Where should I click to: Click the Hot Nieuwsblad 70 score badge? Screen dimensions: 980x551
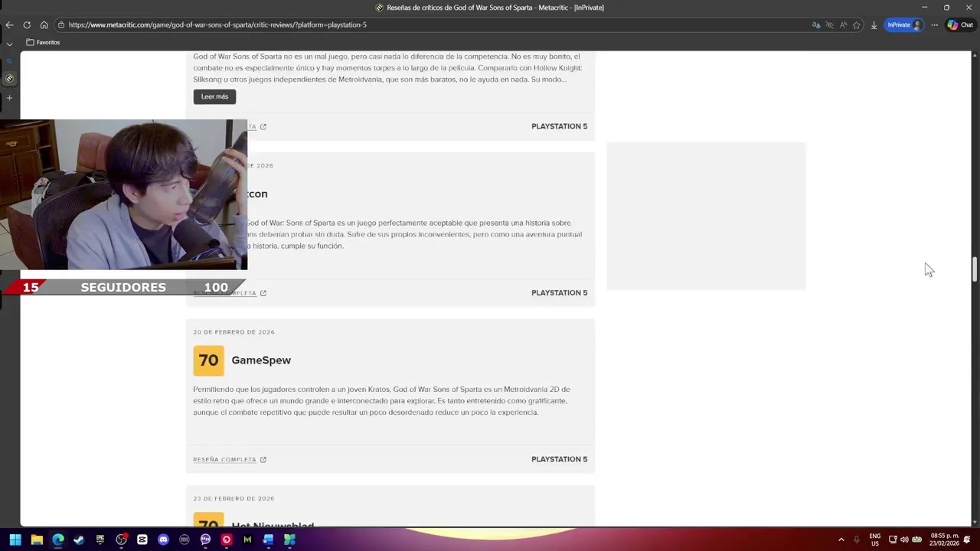tap(208, 520)
